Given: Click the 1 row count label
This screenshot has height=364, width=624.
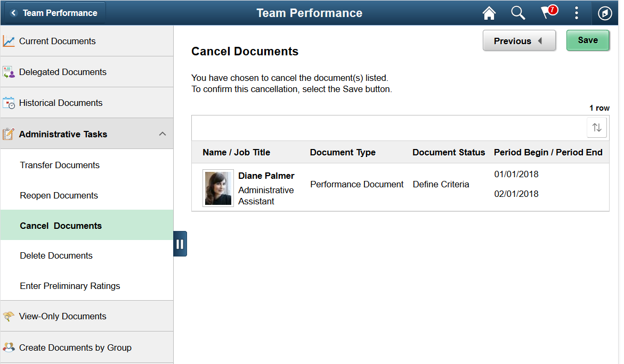Looking at the screenshot, I should (599, 108).
